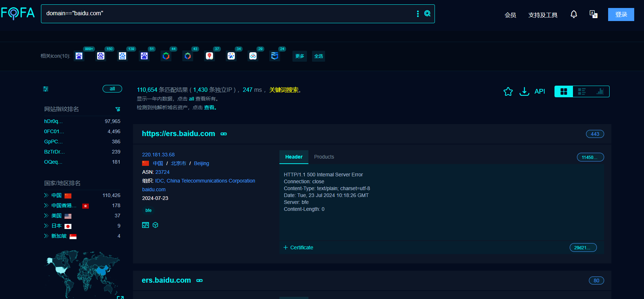This screenshot has width=644, height=299.
Task: Switch to the Products tab
Action: (x=324, y=157)
